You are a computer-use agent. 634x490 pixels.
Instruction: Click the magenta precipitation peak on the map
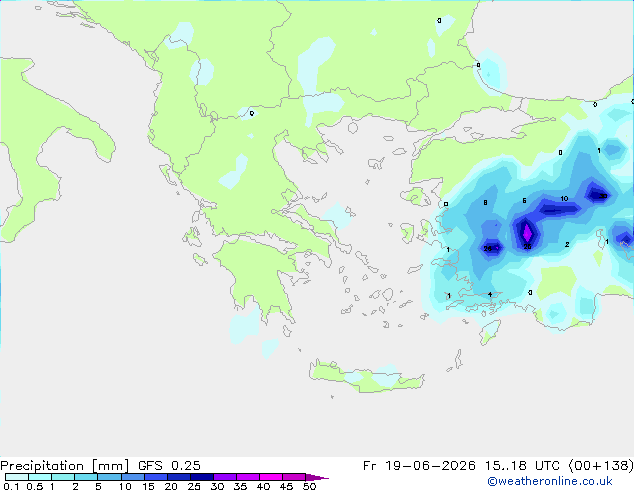(x=527, y=233)
